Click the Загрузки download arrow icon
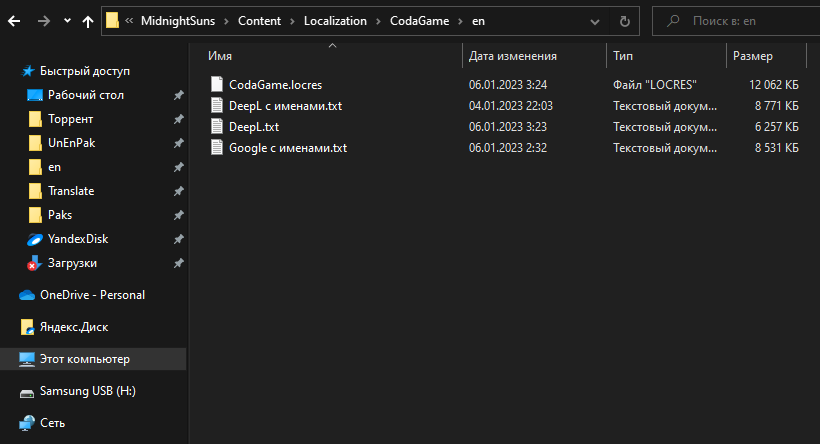Image resolution: width=820 pixels, height=444 pixels. coord(35,263)
